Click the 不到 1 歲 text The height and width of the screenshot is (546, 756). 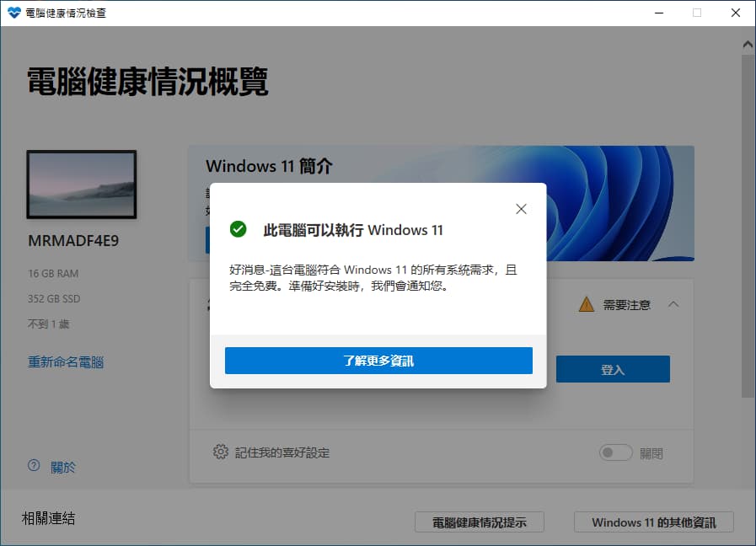[48, 324]
